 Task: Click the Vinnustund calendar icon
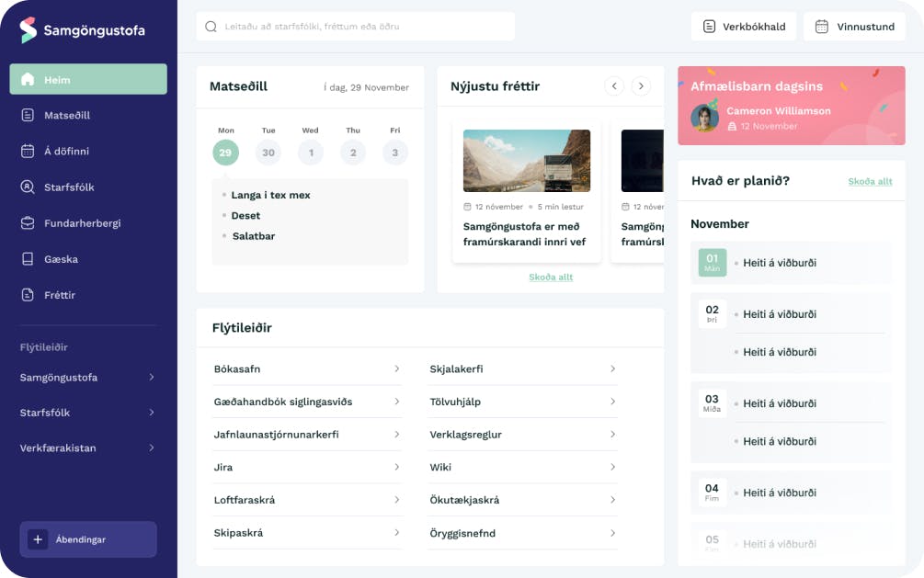[x=822, y=27]
